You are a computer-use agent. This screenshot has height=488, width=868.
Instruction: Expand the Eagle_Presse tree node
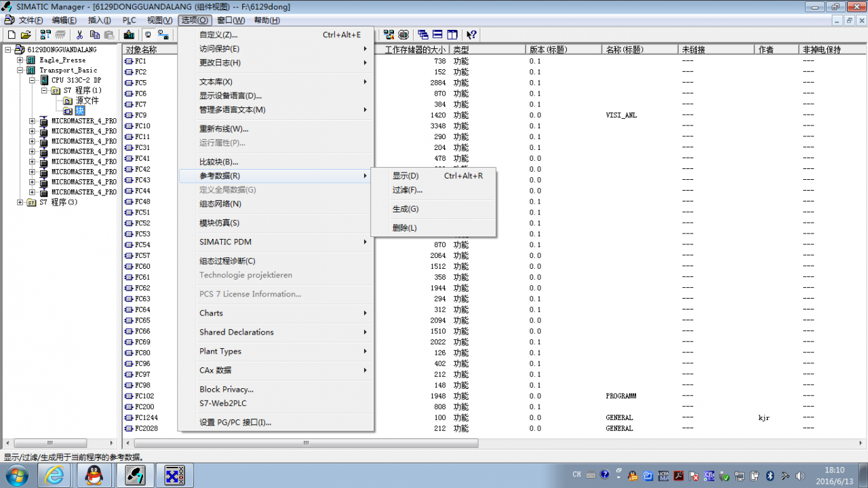tap(20, 60)
